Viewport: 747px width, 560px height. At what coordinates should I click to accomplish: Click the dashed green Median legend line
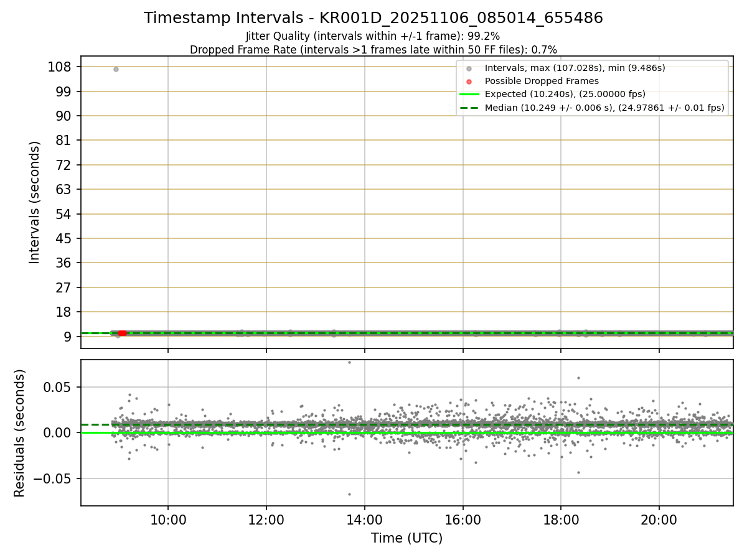point(469,108)
